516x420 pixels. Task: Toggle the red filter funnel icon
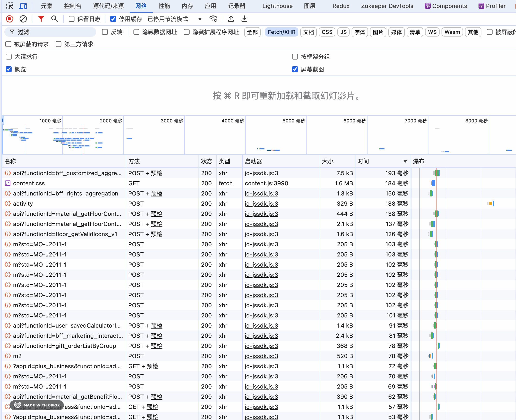(41, 19)
